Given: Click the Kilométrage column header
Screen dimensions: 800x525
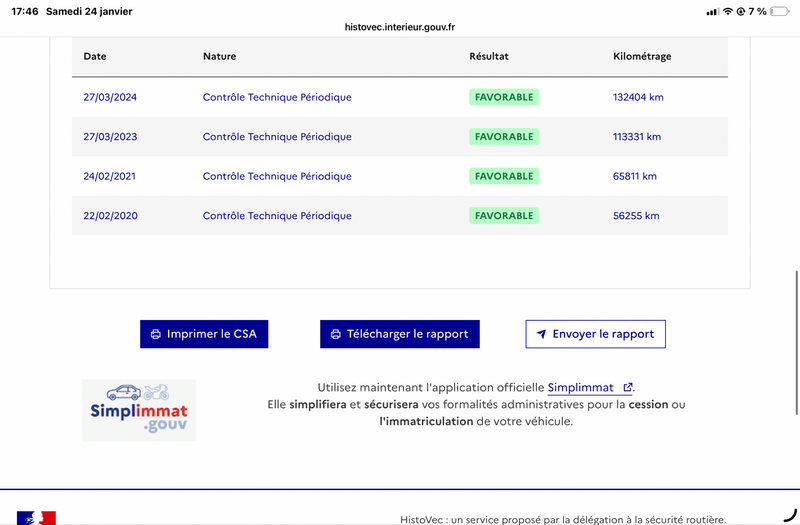Looking at the screenshot, I should pyautogui.click(x=641, y=57).
